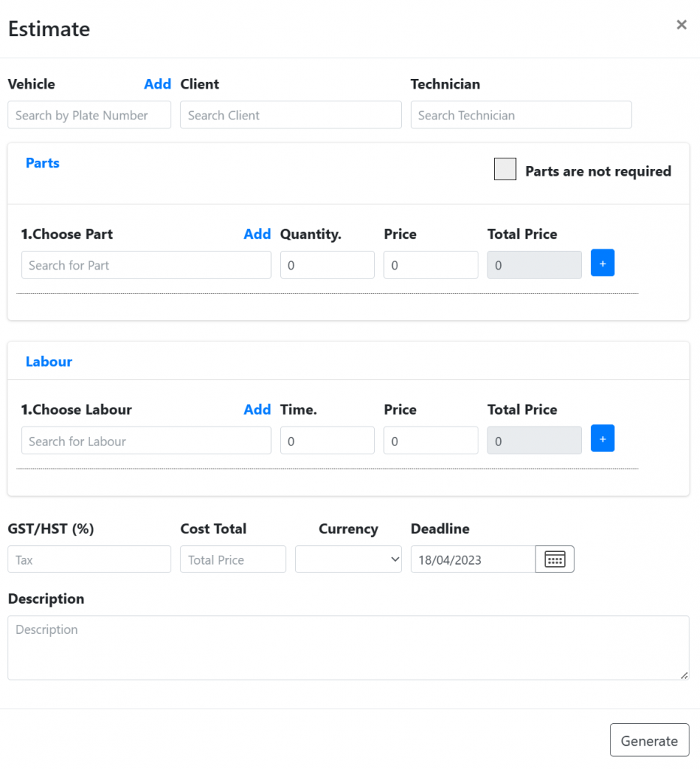The image size is (700, 769).
Task: Select the Labour Time field
Action: 327,440
